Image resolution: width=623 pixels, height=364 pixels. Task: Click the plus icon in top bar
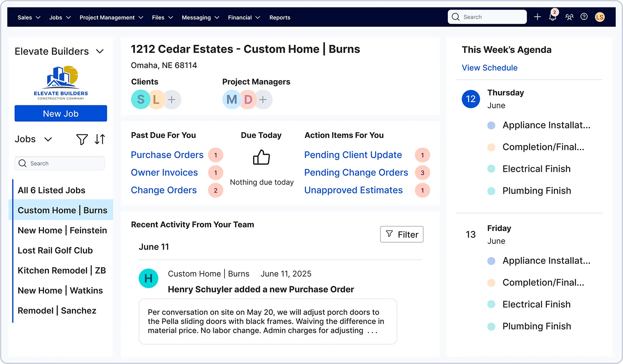[x=537, y=17]
